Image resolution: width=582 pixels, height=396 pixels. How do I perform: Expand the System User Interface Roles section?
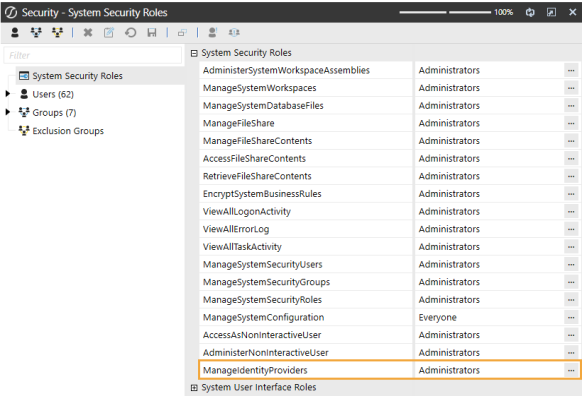pyautogui.click(x=194, y=387)
